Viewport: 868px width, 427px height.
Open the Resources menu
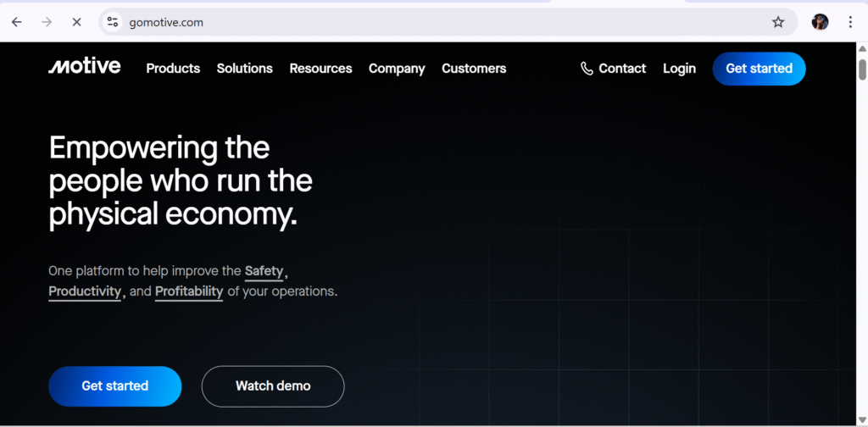click(320, 69)
